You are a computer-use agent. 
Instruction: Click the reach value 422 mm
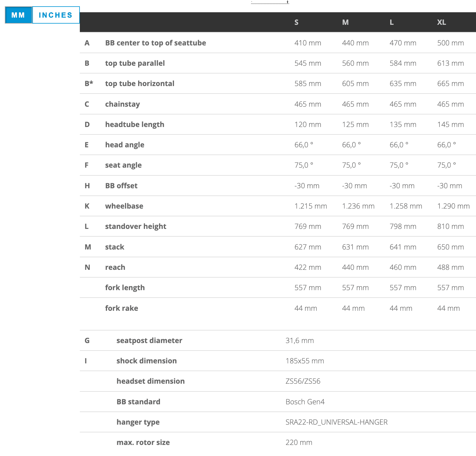click(307, 267)
